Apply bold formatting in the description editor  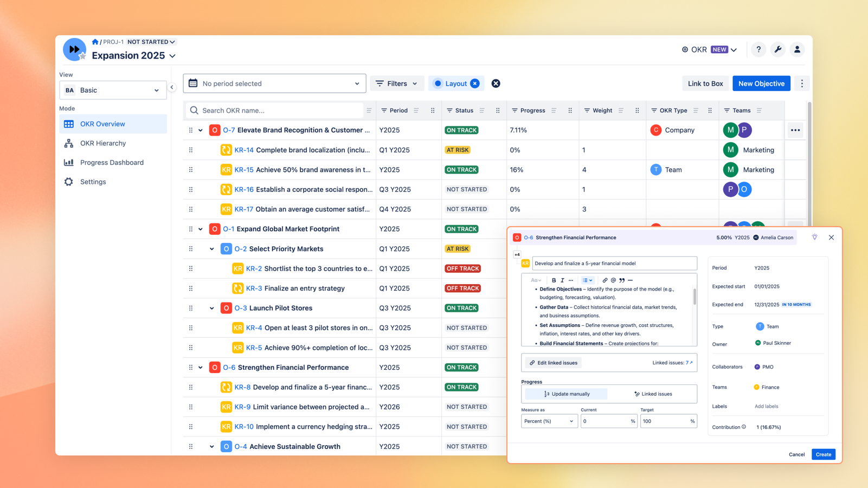(554, 280)
